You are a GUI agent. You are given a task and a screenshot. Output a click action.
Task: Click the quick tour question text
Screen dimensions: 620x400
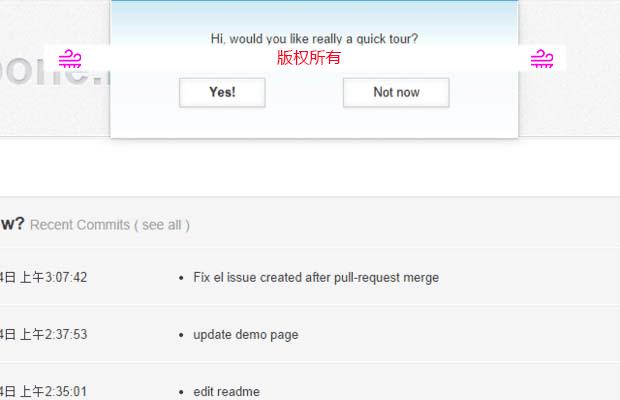tap(314, 39)
